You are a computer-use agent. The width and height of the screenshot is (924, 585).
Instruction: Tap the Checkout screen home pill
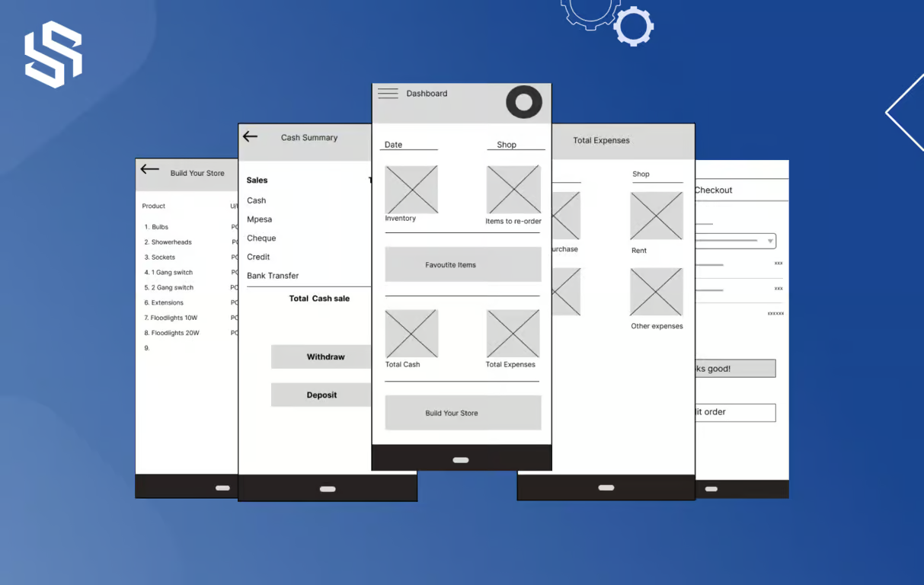click(x=711, y=489)
